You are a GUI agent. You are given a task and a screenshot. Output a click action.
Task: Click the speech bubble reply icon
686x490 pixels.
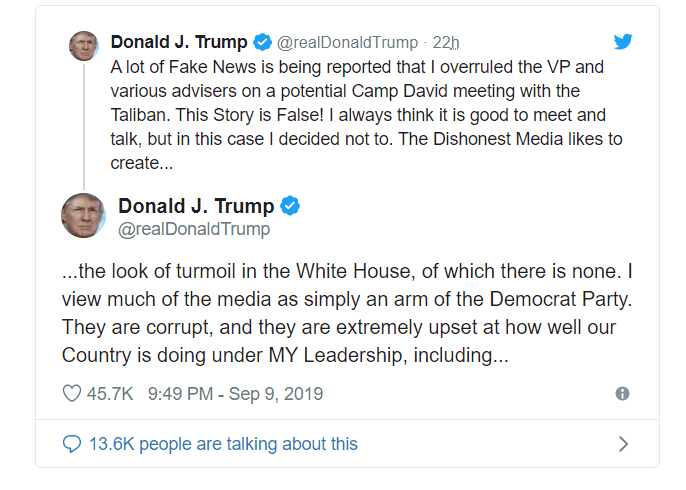pyautogui.click(x=71, y=443)
